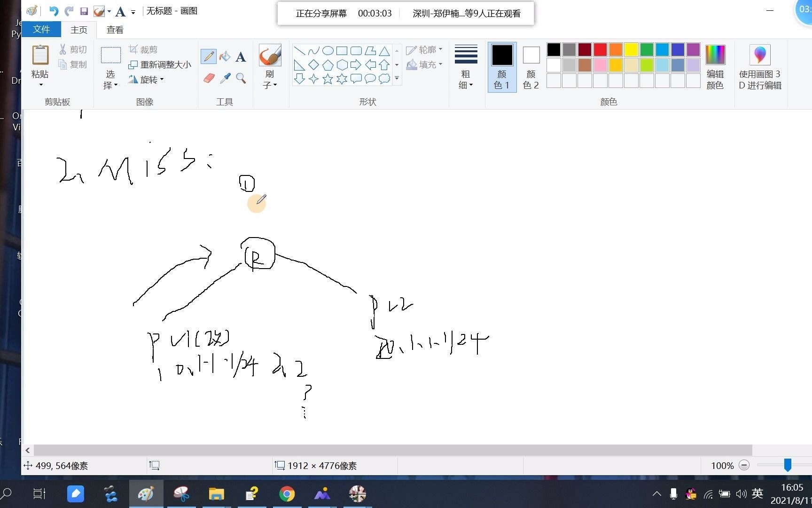Screen dimensions: 812x508
Task: Open the File (文件) menu
Action: 41,29
